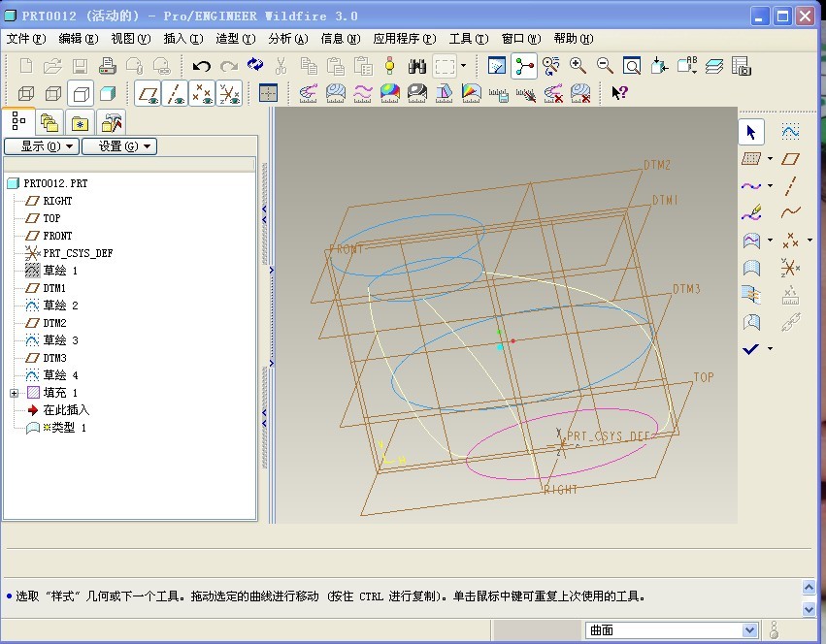
Task: Select 在此插入 marker in model tree
Action: coord(66,410)
